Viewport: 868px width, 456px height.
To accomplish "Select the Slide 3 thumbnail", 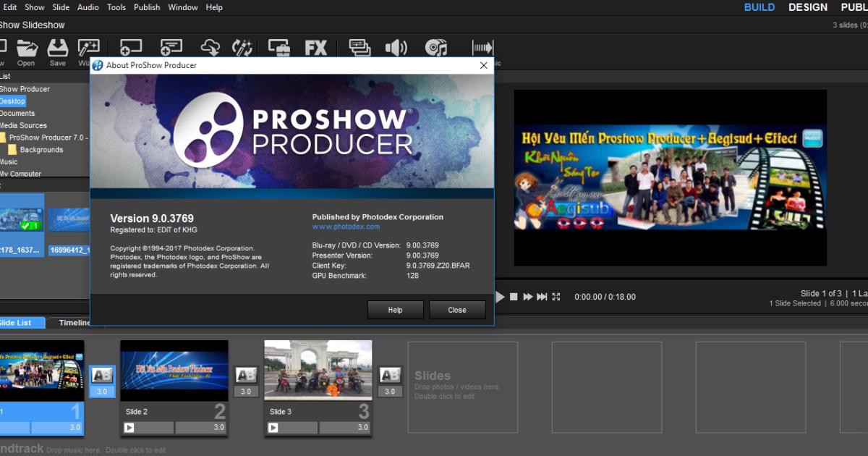I will 318,371.
